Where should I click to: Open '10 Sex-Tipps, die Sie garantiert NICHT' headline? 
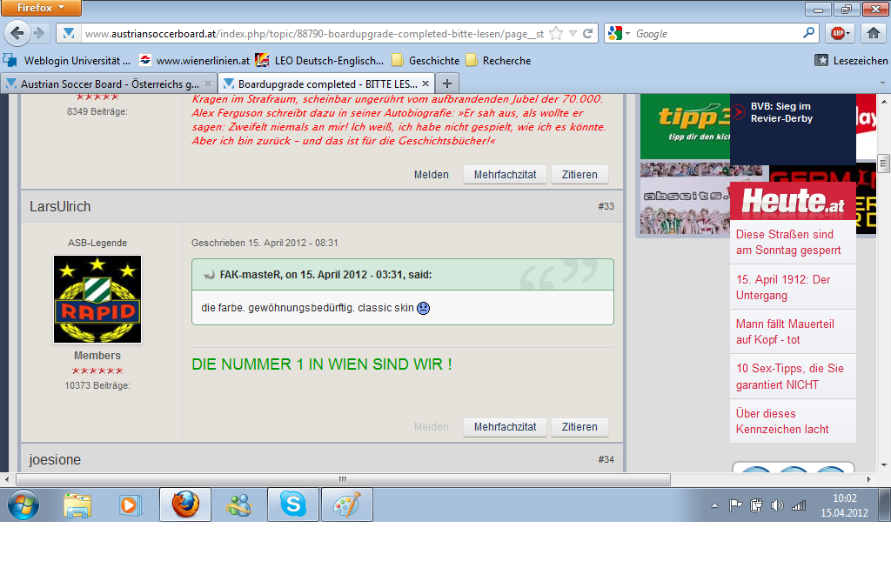point(790,377)
